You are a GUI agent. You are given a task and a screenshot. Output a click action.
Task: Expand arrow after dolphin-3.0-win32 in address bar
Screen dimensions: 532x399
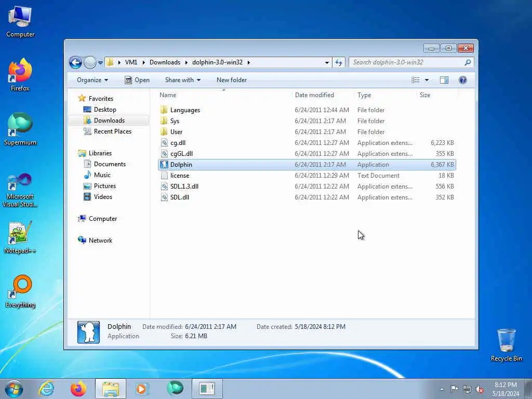249,62
